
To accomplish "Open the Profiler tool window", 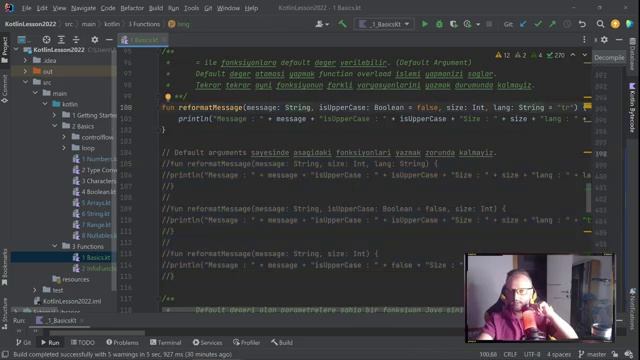I will pyautogui.click(x=246, y=342).
